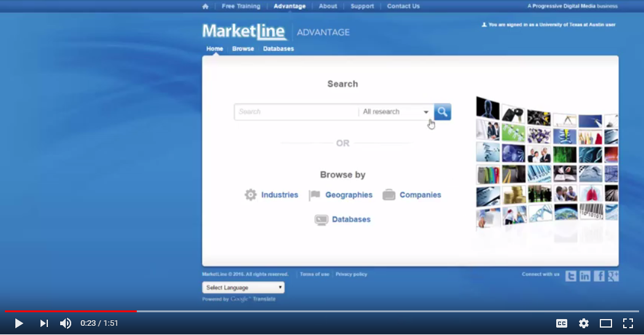Click the home icon in top navigation
Image resolution: width=644 pixels, height=335 pixels.
pyautogui.click(x=206, y=6)
